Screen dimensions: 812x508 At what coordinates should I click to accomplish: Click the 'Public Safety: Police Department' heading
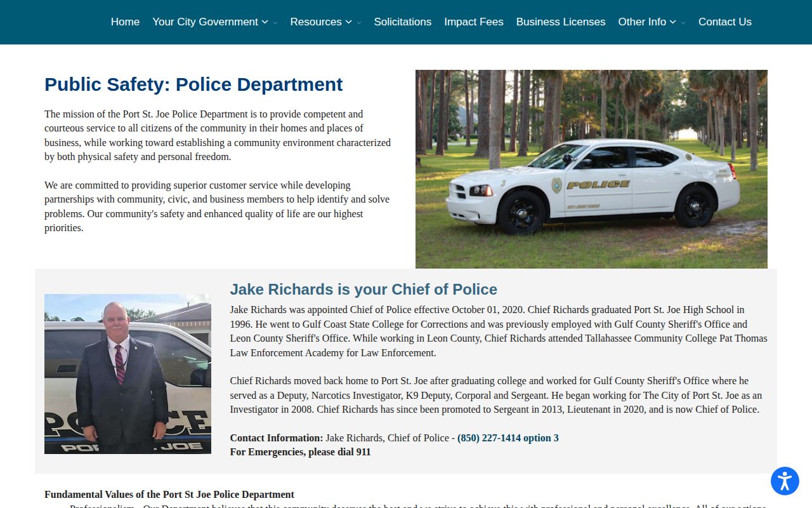(x=193, y=84)
